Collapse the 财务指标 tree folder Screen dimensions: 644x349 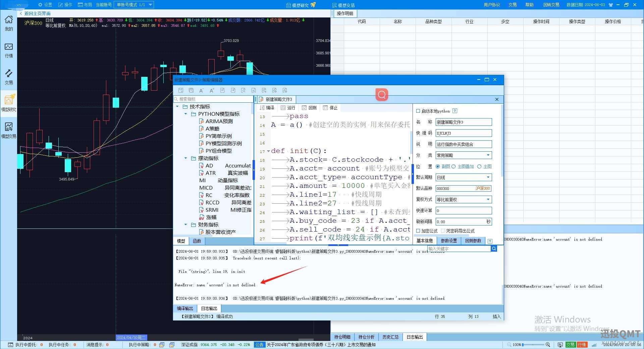(186, 225)
